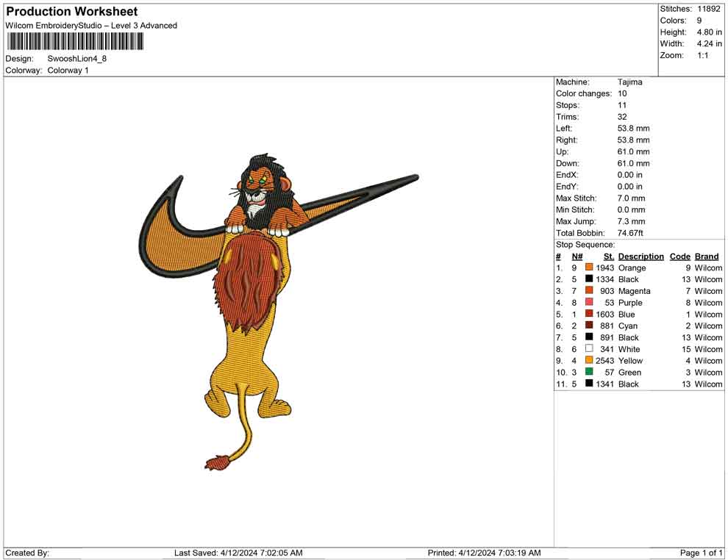
Task: Click the 'Stops:' value 11
Action: click(x=621, y=105)
